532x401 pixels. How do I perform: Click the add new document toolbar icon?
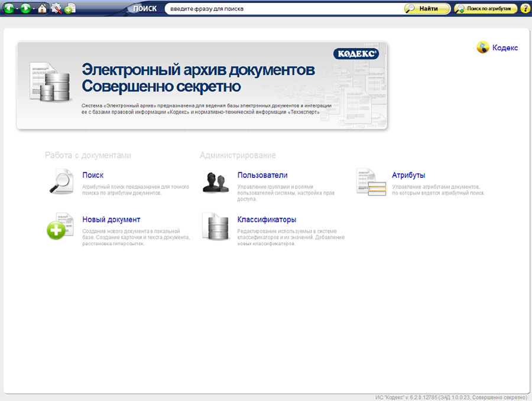point(70,9)
